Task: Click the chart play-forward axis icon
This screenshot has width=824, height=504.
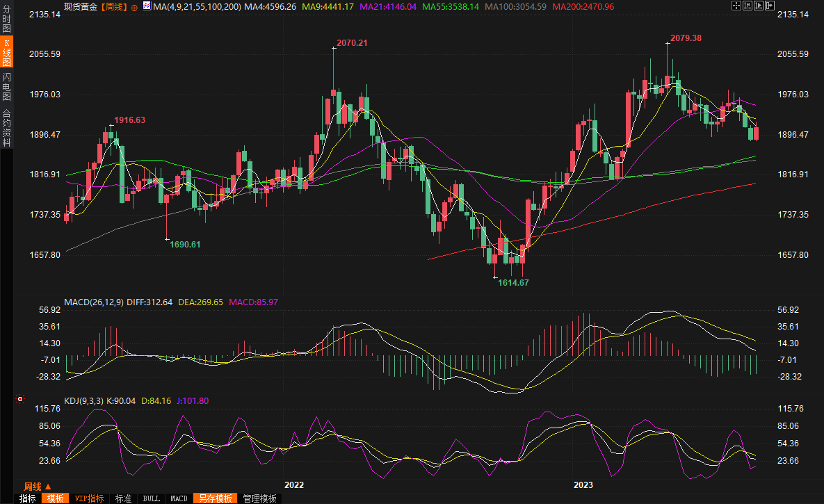Action: coord(759,6)
